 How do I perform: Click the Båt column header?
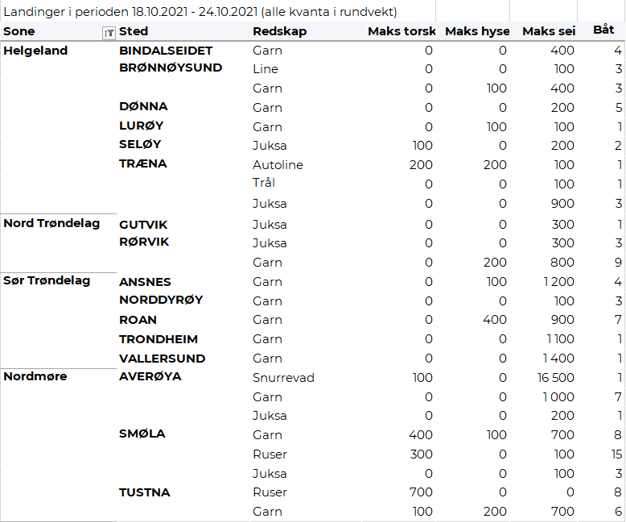click(604, 31)
